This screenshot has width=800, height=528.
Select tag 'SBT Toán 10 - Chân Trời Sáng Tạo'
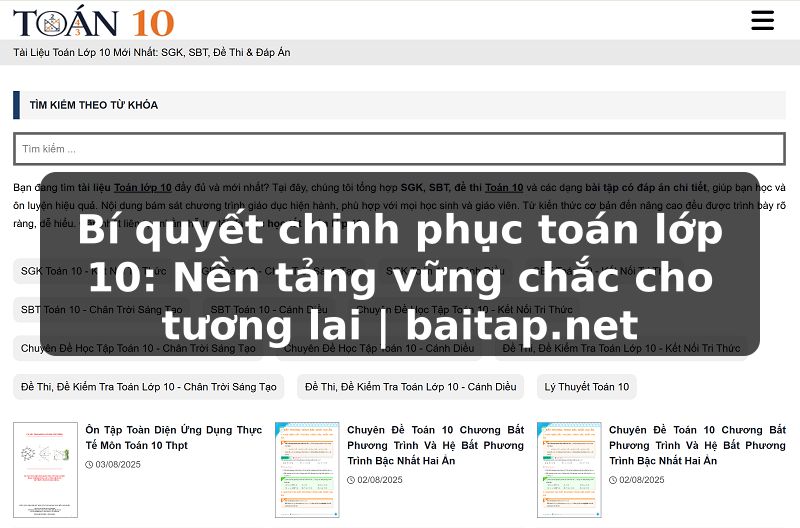click(x=102, y=310)
